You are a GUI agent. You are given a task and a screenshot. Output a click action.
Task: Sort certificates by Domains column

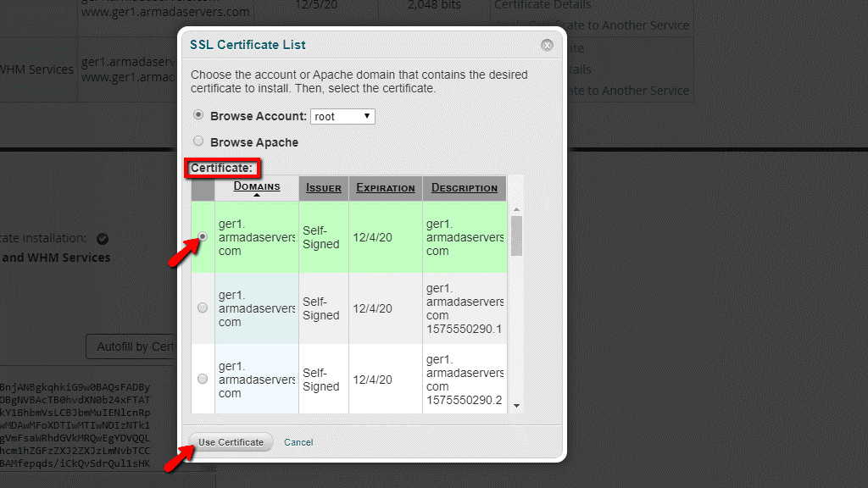pyautogui.click(x=257, y=186)
